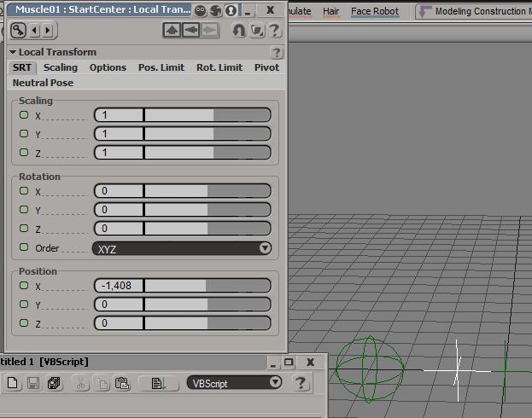Switch to the Pos. Limit tab
532x418 pixels.
point(161,67)
